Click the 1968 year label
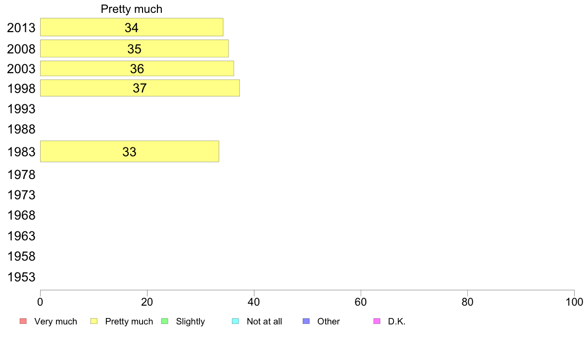The width and height of the screenshot is (588, 364). (x=21, y=216)
